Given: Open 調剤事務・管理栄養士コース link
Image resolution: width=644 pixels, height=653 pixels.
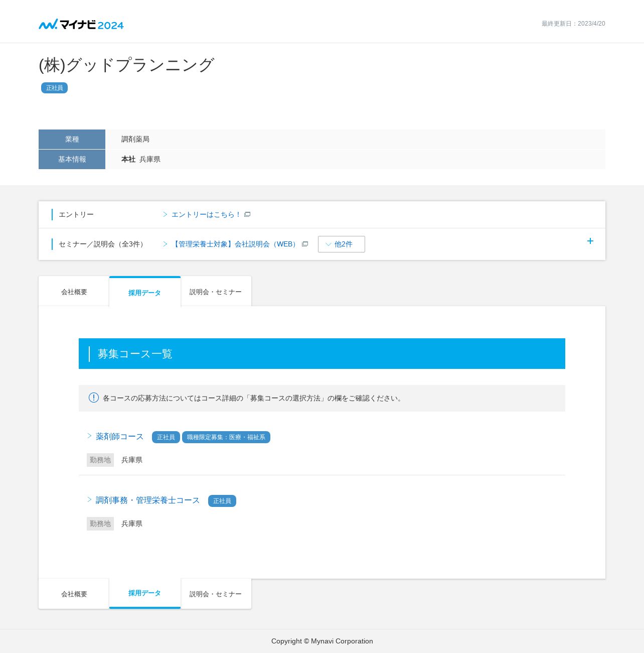Looking at the screenshot, I should click(148, 500).
